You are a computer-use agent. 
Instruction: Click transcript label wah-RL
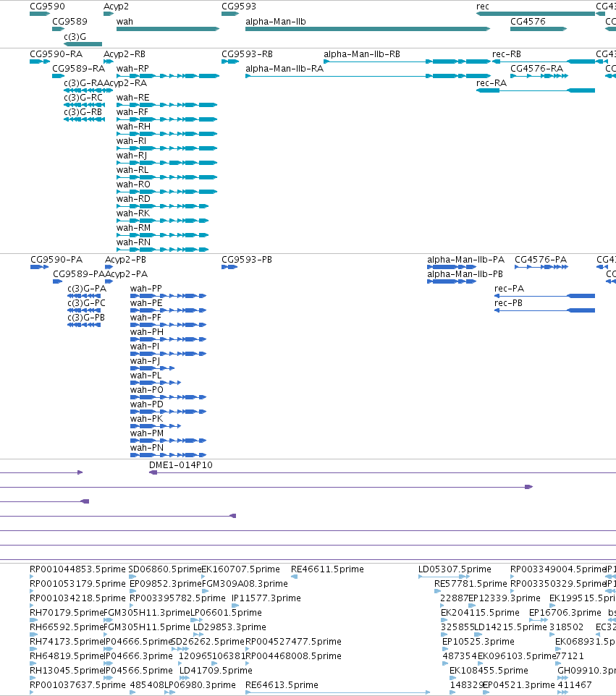coord(132,170)
